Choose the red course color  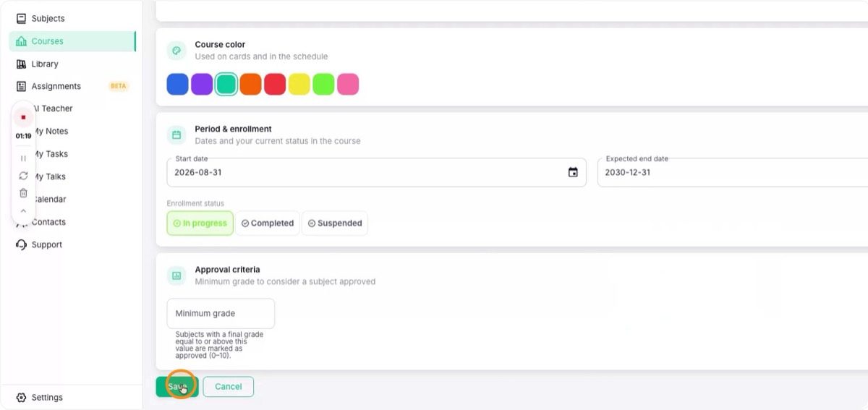275,84
